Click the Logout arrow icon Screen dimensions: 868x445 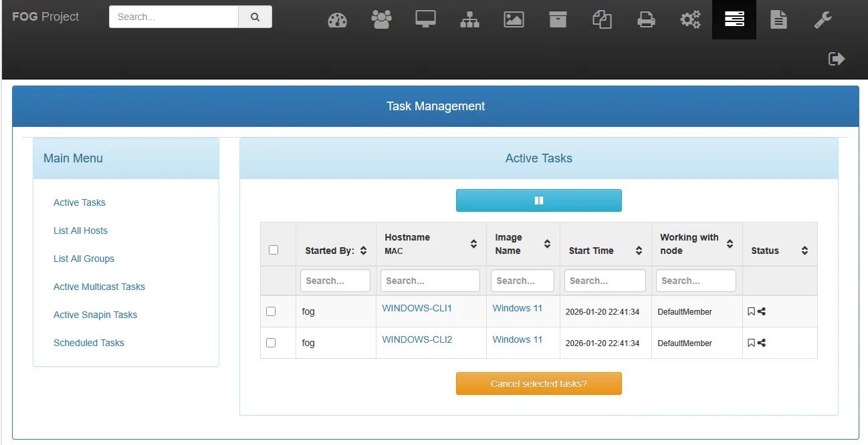(x=837, y=59)
